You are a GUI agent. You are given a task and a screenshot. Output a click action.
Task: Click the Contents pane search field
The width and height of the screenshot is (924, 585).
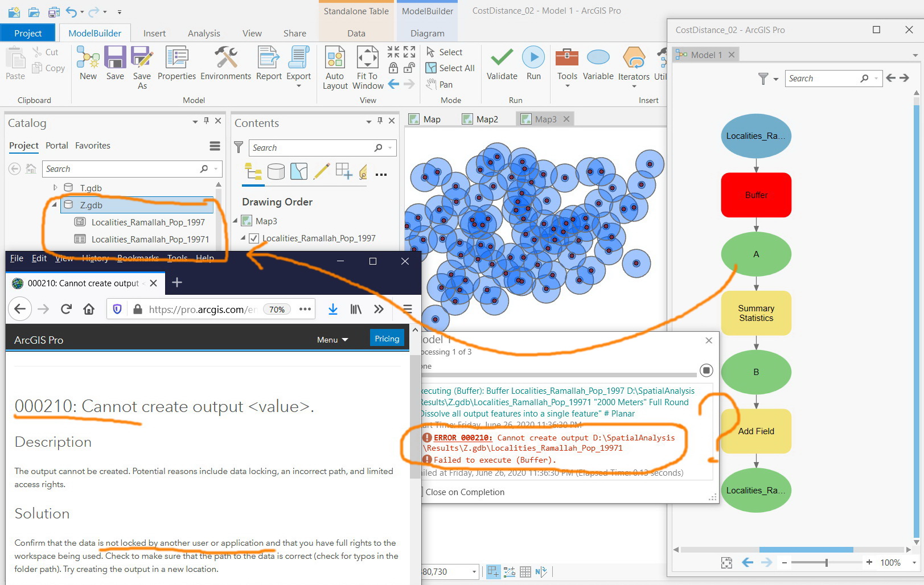click(322, 148)
